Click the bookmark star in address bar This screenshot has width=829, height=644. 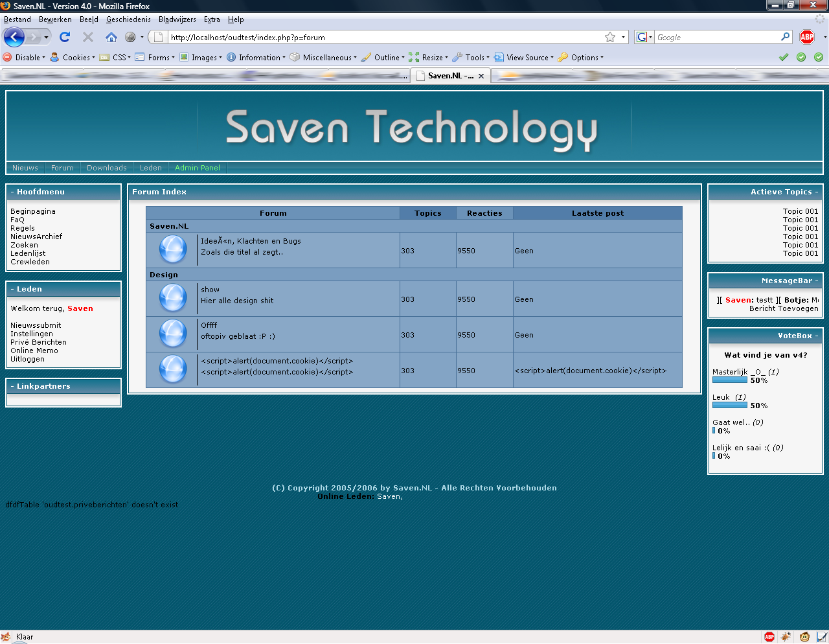[x=610, y=37]
